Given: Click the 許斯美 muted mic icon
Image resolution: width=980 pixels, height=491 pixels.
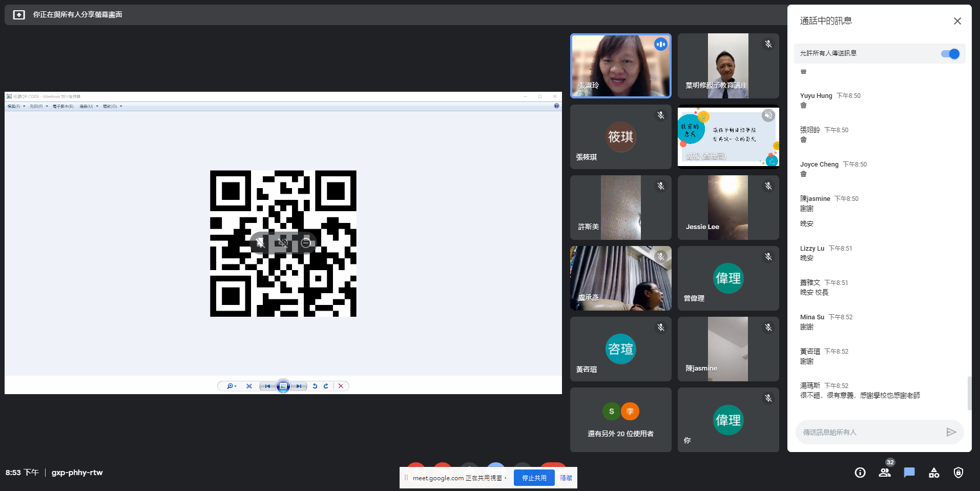Looking at the screenshot, I should [661, 186].
